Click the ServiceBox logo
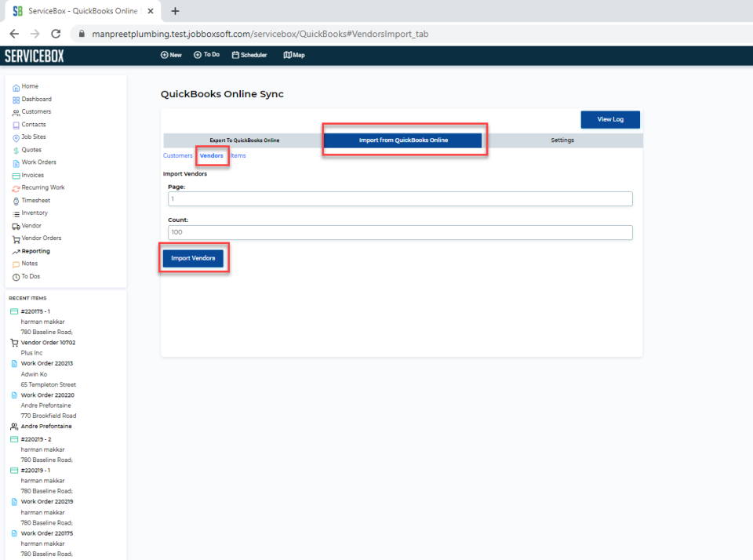The height and width of the screenshot is (560, 753). 34,56
